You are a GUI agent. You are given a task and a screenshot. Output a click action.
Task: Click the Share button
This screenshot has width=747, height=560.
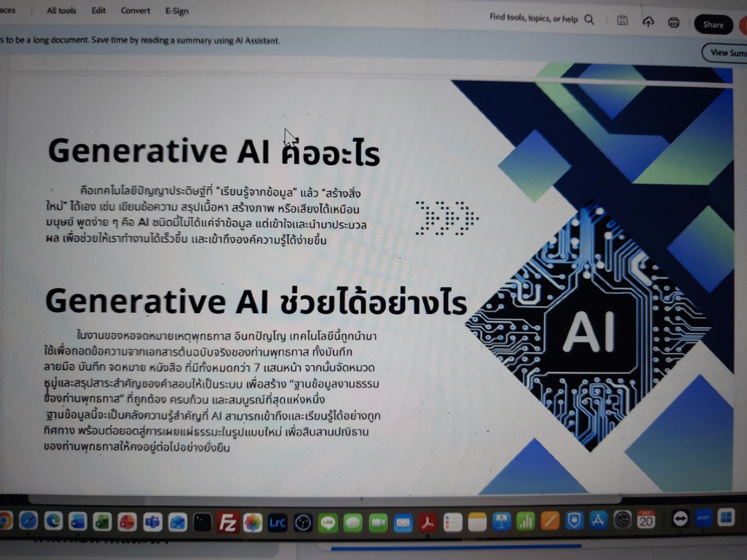[713, 25]
